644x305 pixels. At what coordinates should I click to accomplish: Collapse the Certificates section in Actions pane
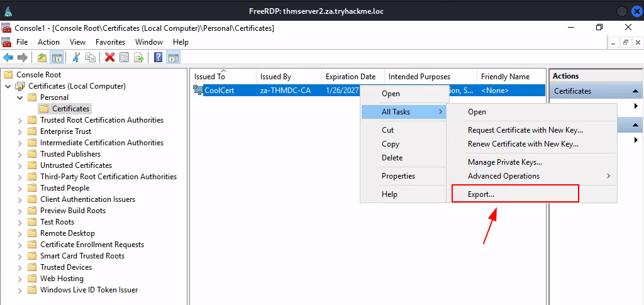635,91
